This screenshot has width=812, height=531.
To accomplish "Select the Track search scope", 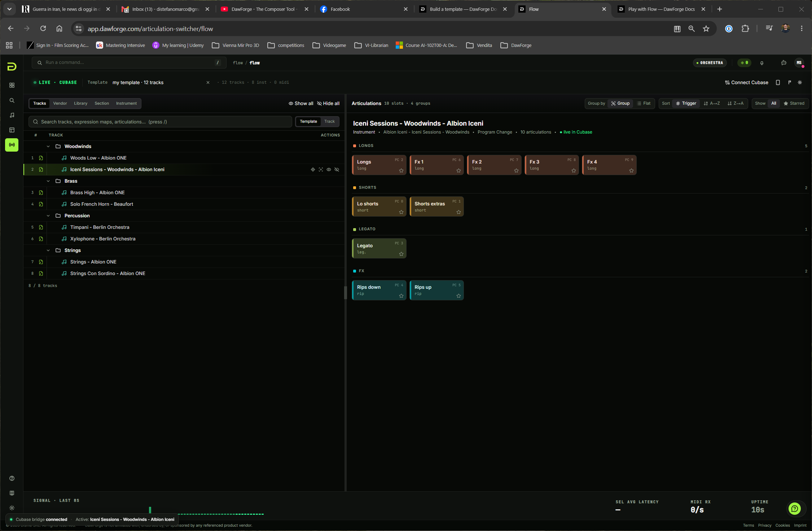I will (329, 122).
